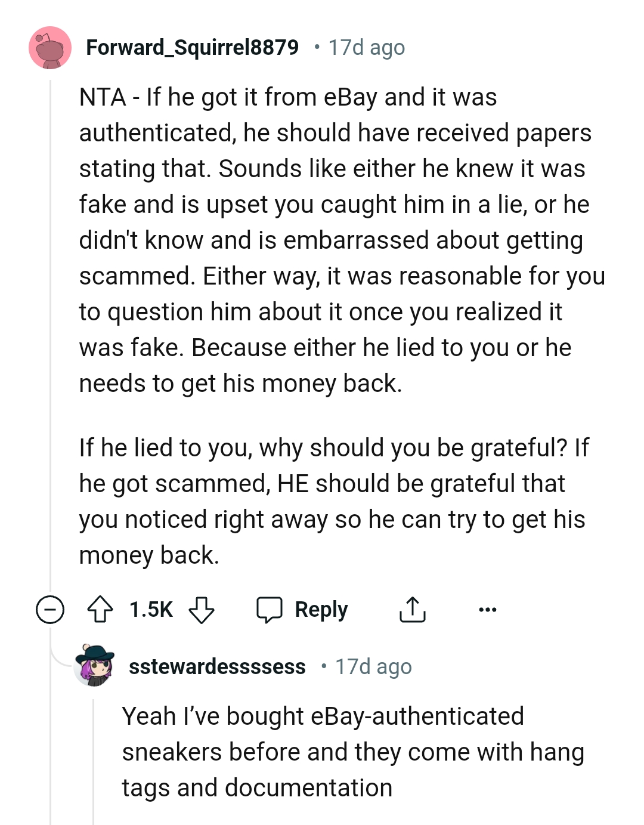The image size is (644, 825).
Task: Select the 17d ago timestamp on the reply
Action: click(x=373, y=666)
